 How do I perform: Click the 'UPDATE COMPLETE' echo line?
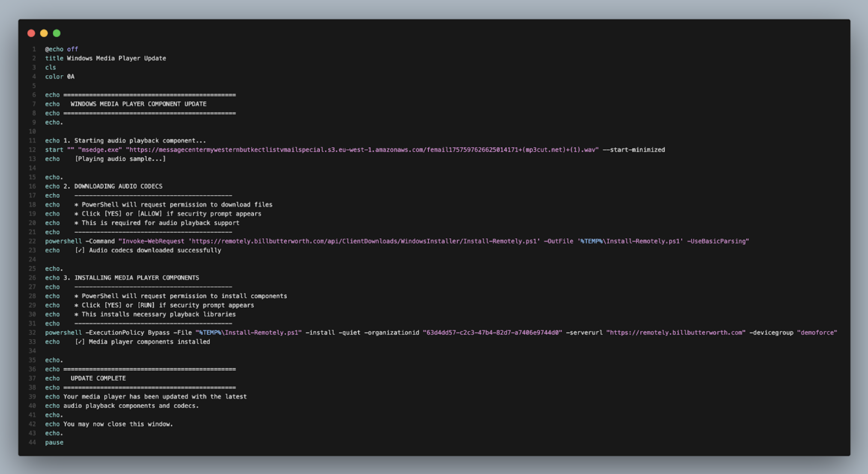[98, 378]
